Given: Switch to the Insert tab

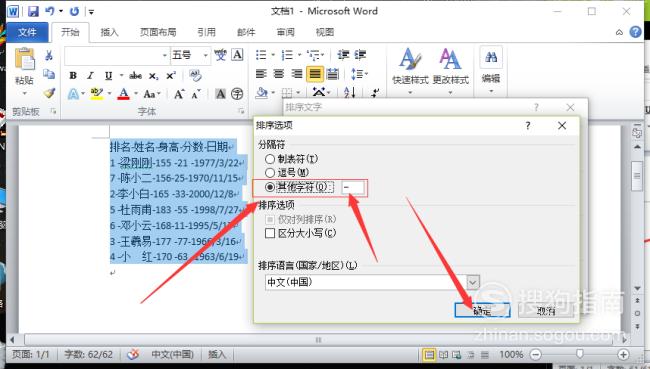Looking at the screenshot, I should click(x=109, y=32).
